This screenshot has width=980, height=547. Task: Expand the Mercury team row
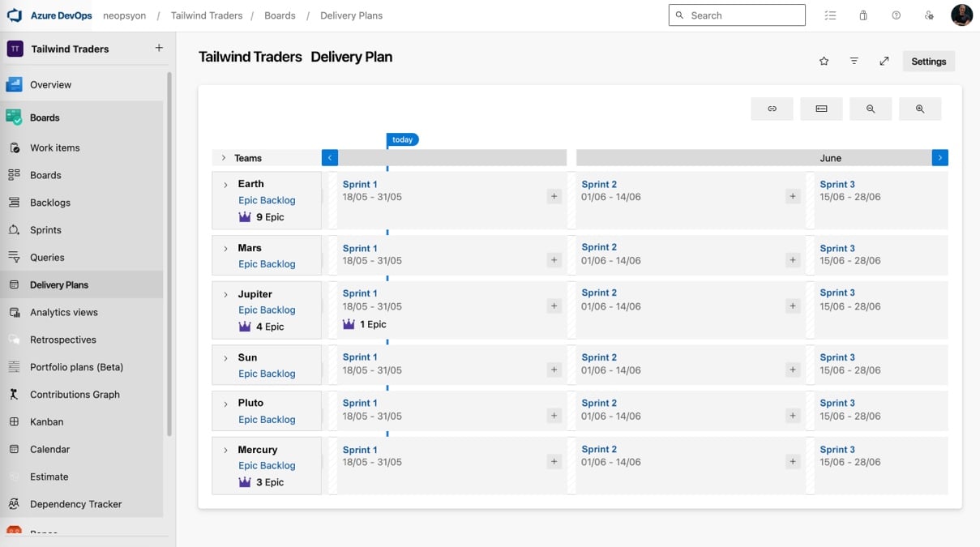(226, 449)
